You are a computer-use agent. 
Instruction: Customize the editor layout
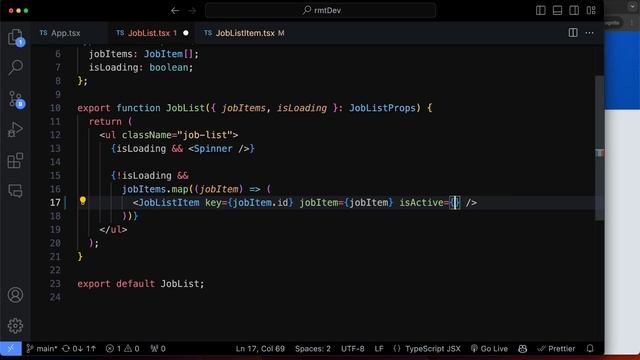[x=591, y=11]
